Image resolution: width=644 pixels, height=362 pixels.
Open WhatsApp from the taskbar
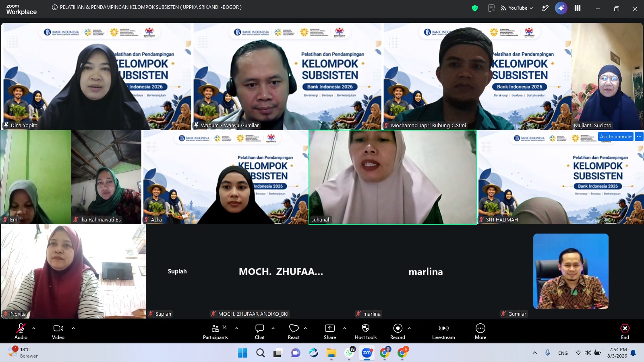pyautogui.click(x=350, y=353)
